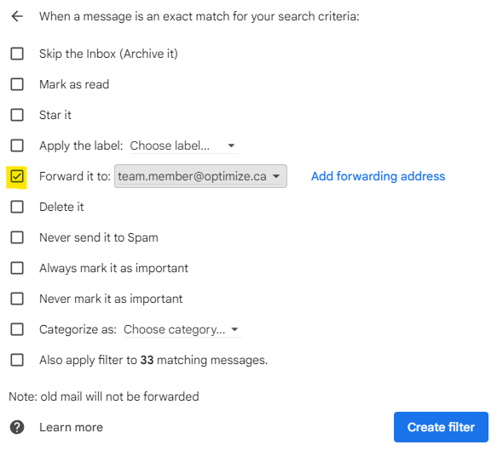Tick the Star it checkbox
Screen dimensions: 503x456
click(17, 115)
